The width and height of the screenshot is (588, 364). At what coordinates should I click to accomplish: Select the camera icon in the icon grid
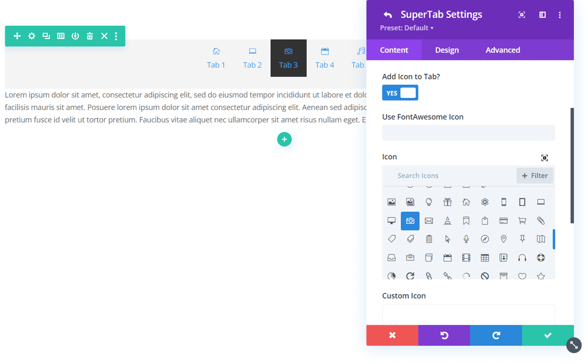click(410, 221)
